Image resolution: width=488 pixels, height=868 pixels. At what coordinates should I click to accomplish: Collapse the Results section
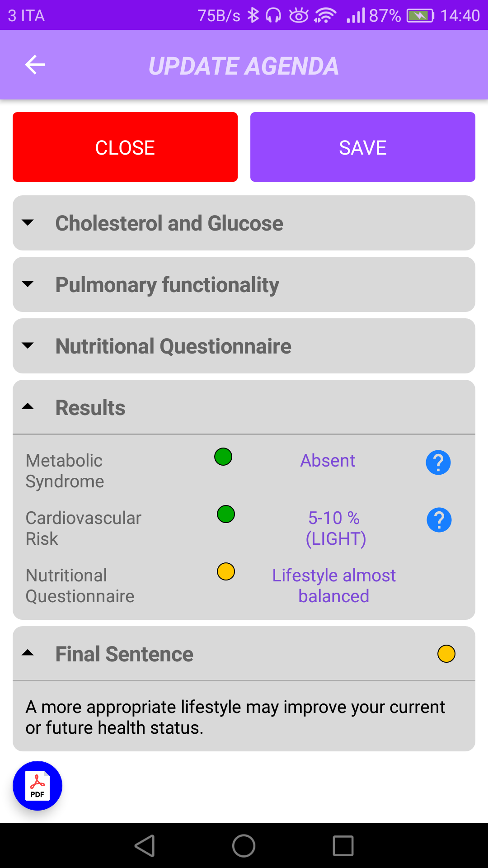[244, 407]
